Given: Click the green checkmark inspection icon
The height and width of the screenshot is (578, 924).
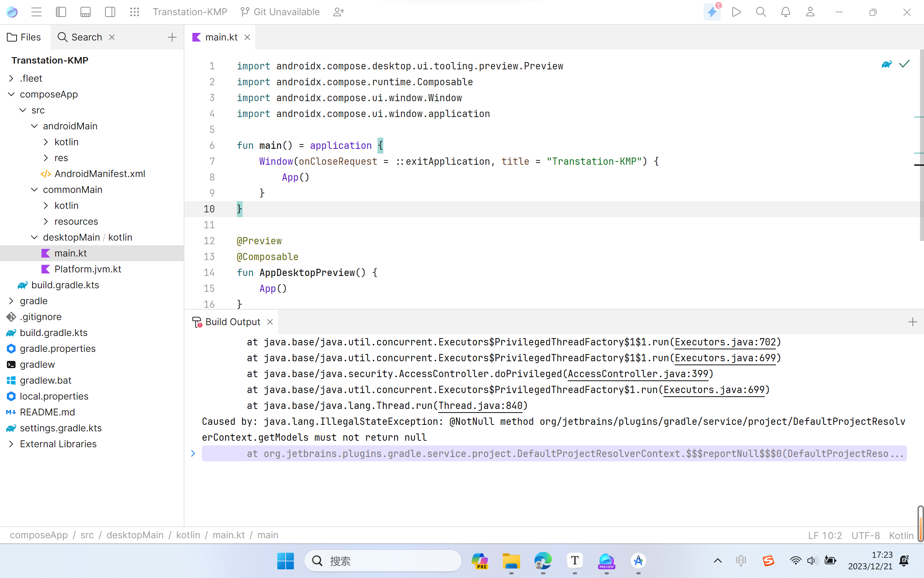Looking at the screenshot, I should click(904, 64).
